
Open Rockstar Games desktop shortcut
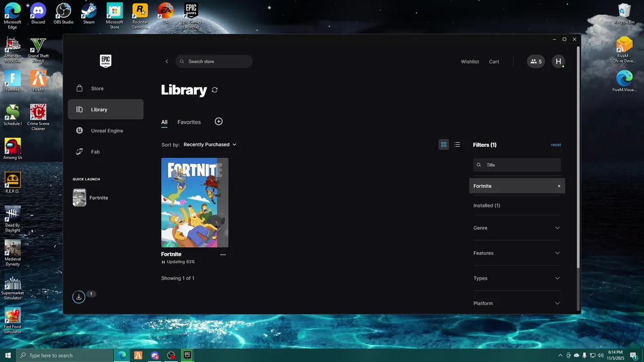pos(140,16)
